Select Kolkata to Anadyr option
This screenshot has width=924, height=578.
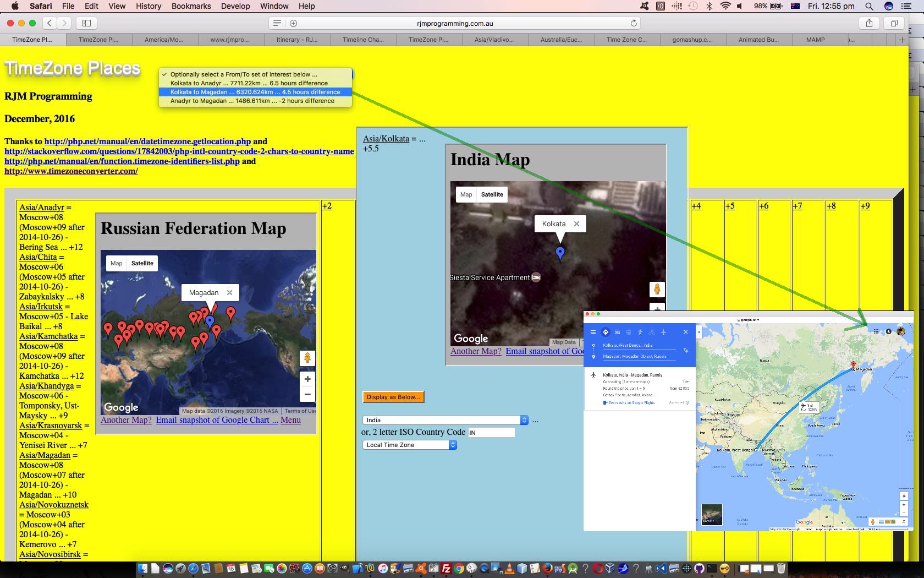click(x=255, y=83)
